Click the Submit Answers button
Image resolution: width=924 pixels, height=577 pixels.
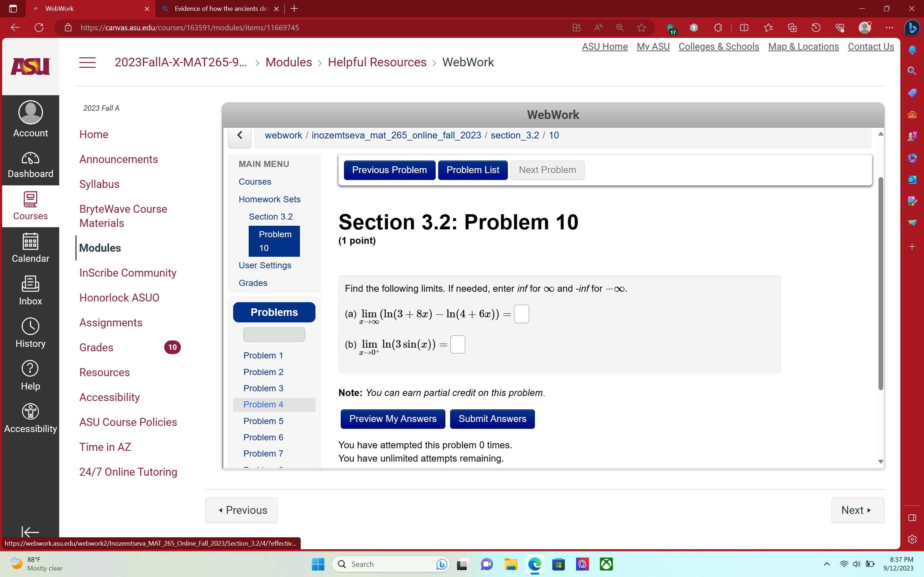[492, 419]
